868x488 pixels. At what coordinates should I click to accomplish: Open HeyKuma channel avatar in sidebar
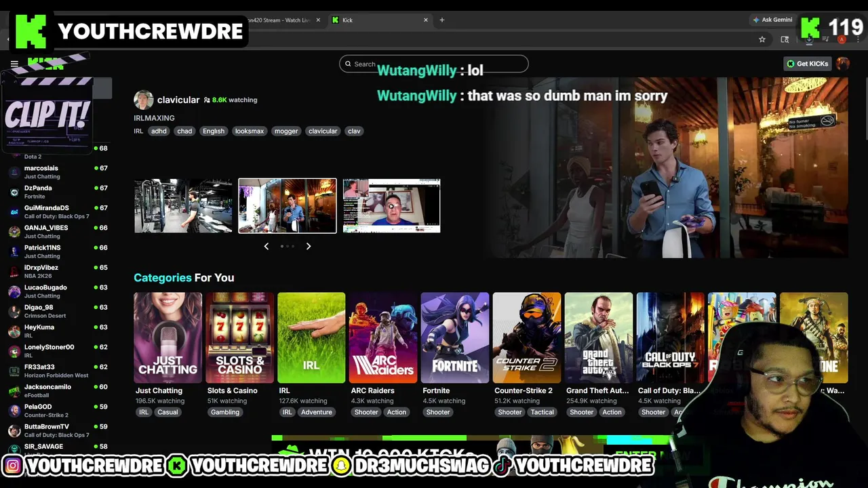click(14, 331)
